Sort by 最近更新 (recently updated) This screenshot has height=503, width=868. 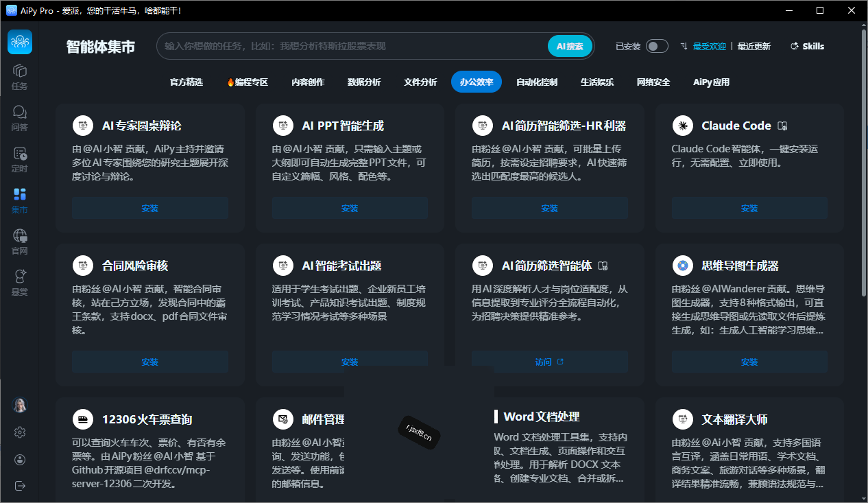(x=754, y=46)
